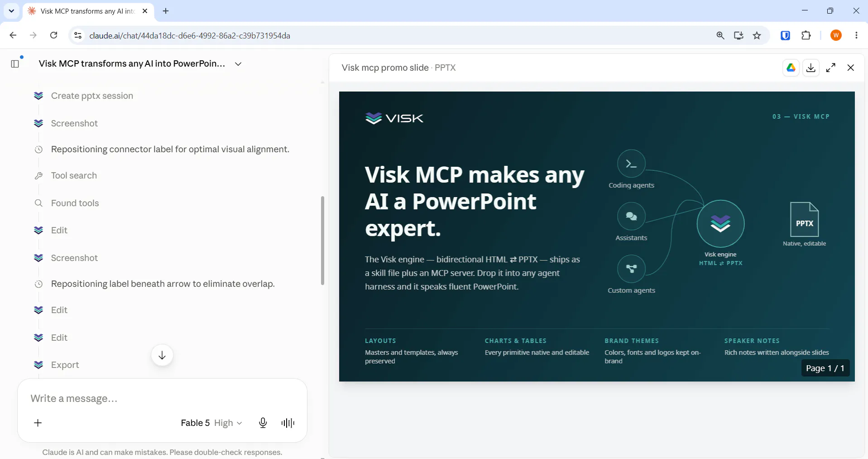Screen dimensions: 868x459
Task: Click the VISK logo on the slide
Action: coord(394,118)
